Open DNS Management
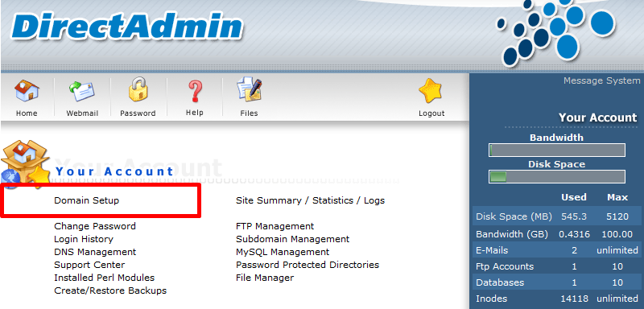The image size is (644, 309). (95, 252)
